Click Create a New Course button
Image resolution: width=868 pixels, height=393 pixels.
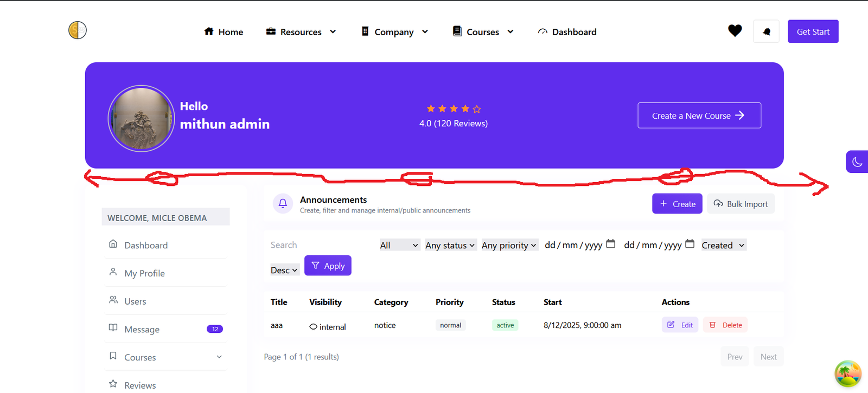click(699, 115)
